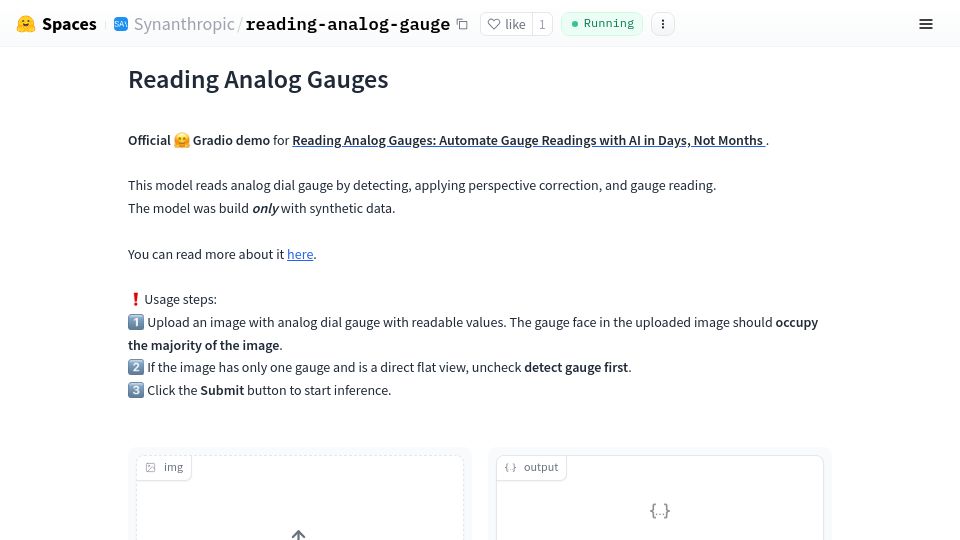
Task: Click the upload arrow icon in img box
Action: point(298,534)
